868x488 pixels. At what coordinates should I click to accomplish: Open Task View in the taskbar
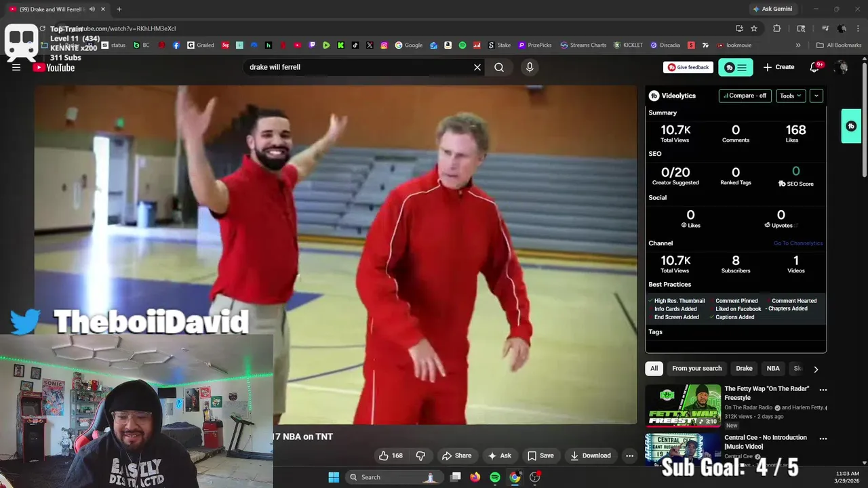tap(456, 477)
